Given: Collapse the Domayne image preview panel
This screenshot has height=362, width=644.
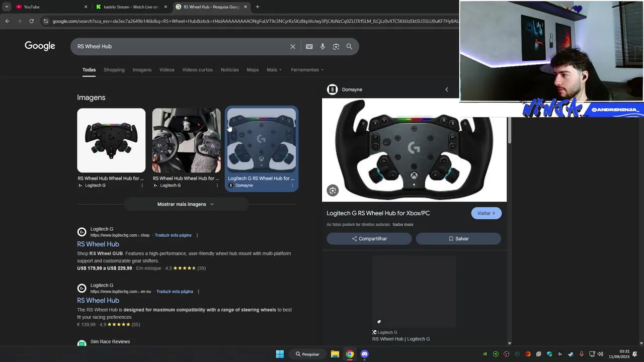Looking at the screenshot, I should [x=446, y=89].
